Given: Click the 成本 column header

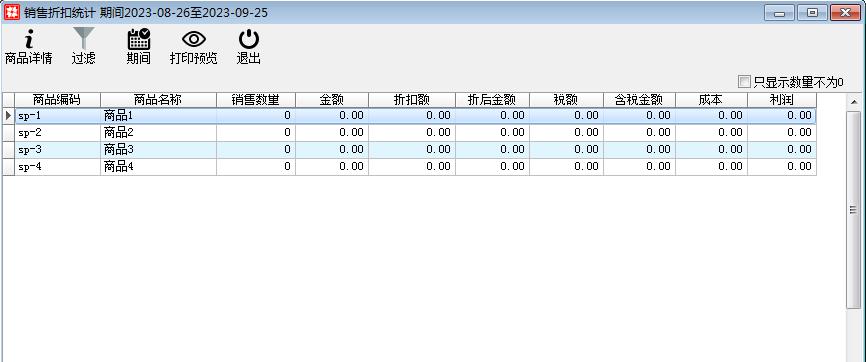Looking at the screenshot, I should (711, 100).
